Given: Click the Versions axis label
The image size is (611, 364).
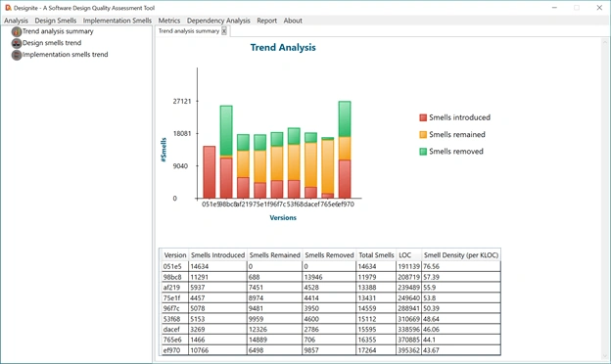Looking at the screenshot, I should pyautogui.click(x=283, y=218).
